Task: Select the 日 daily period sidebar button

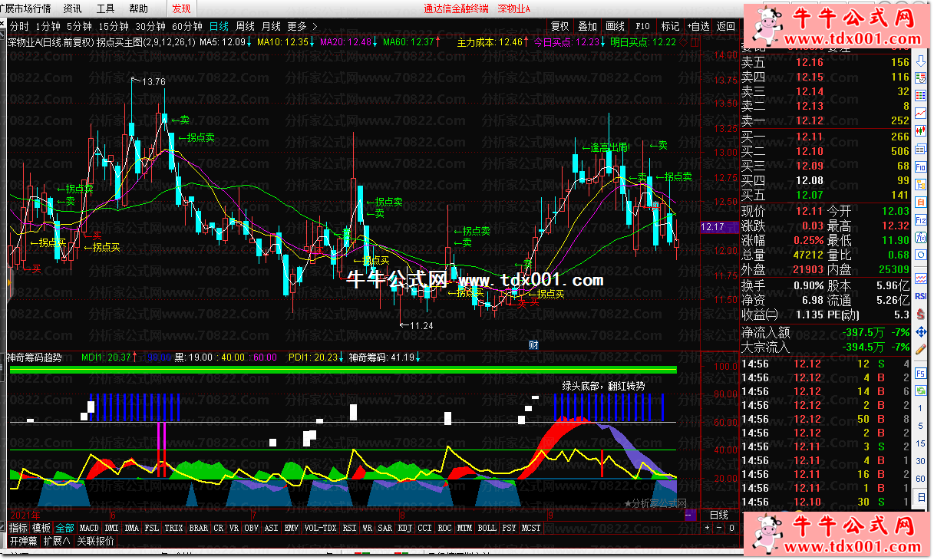Action: 922,497
